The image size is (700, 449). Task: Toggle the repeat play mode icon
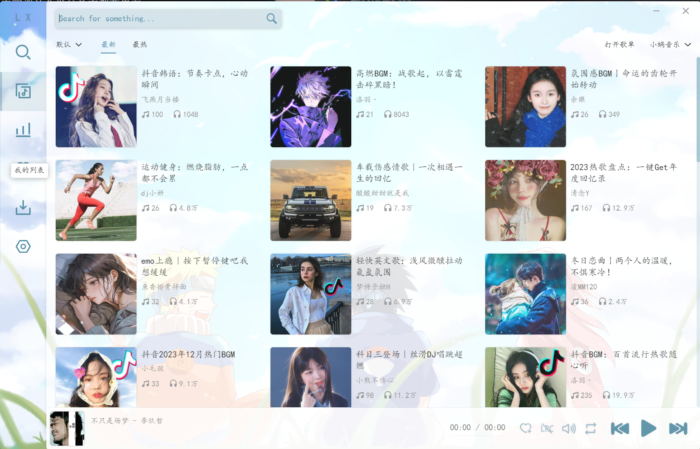point(591,428)
